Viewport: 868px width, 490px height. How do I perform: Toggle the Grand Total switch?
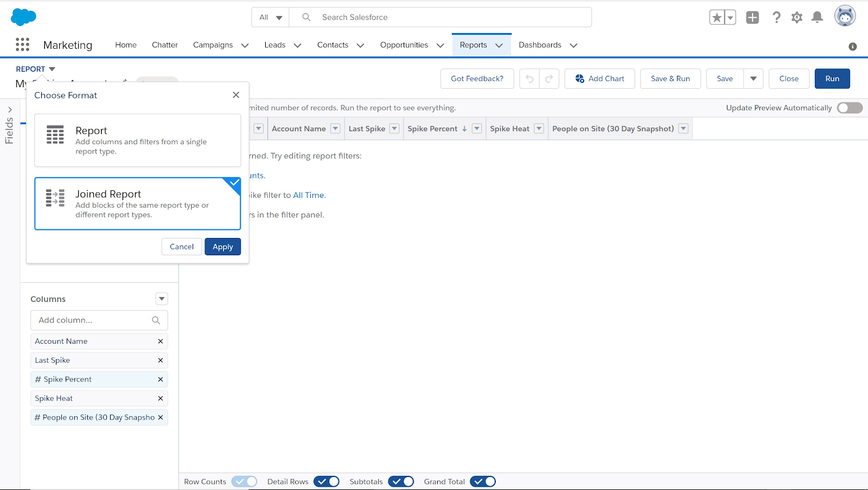coord(483,481)
